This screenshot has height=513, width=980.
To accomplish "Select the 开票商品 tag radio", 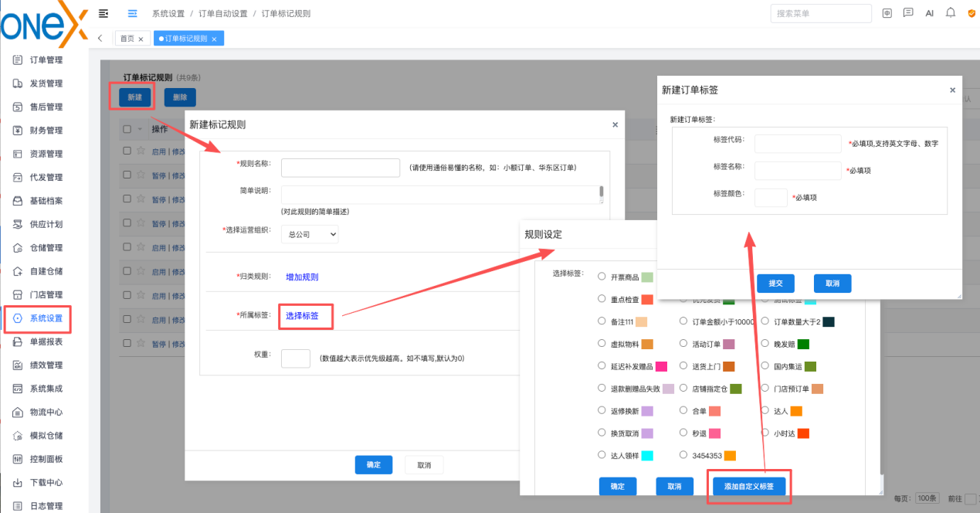I will click(x=602, y=277).
